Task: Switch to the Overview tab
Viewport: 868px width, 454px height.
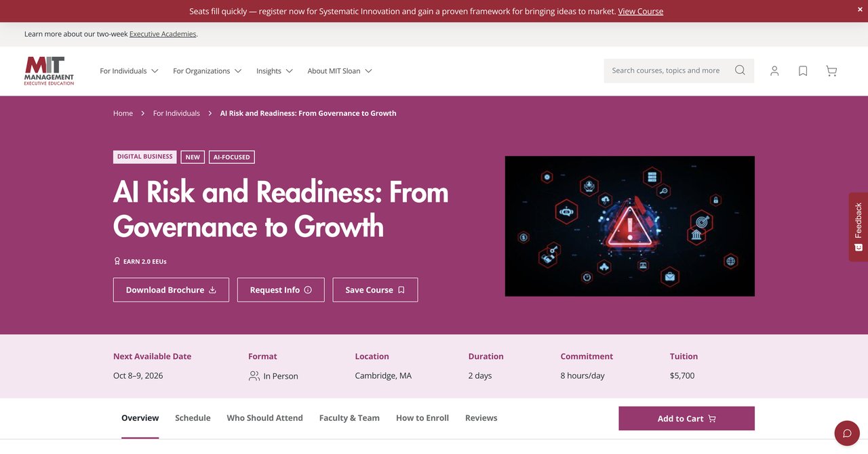Action: tap(140, 418)
